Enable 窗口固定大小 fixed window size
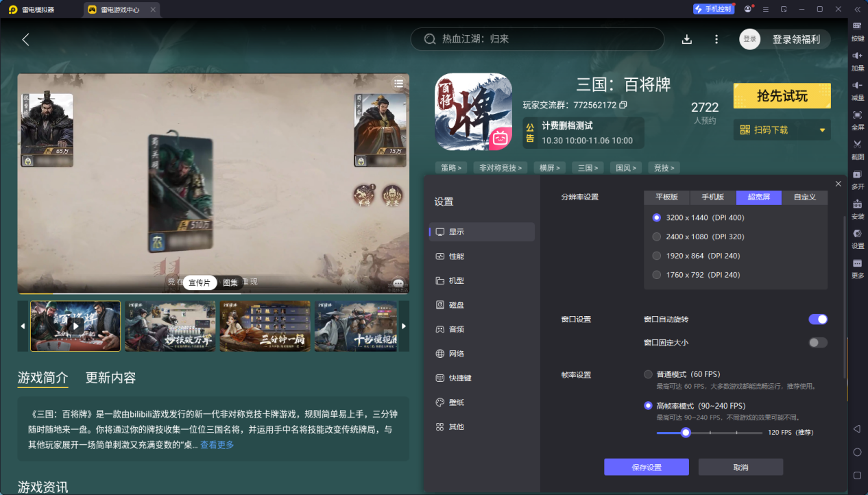 click(x=817, y=341)
